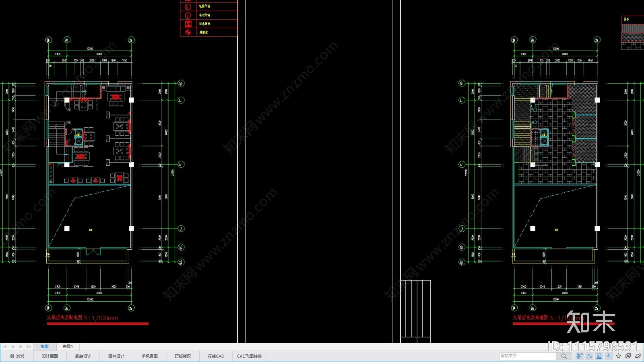Viewport: 644px width, 362px height.
Task: Open 设计画图 link
Action: coord(50,356)
